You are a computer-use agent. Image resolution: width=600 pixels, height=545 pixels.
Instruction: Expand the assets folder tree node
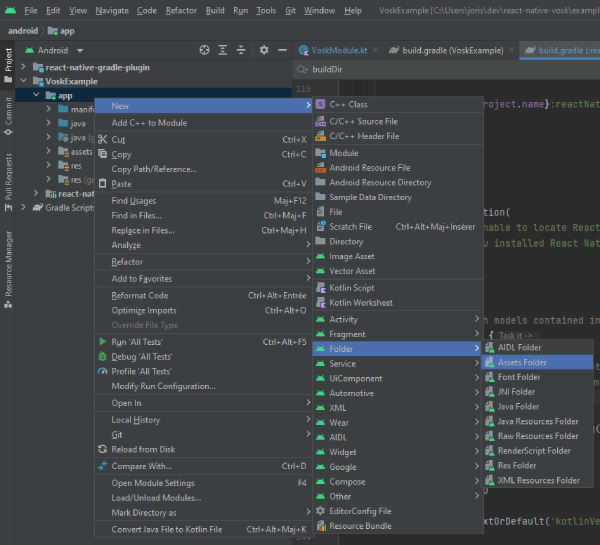49,151
